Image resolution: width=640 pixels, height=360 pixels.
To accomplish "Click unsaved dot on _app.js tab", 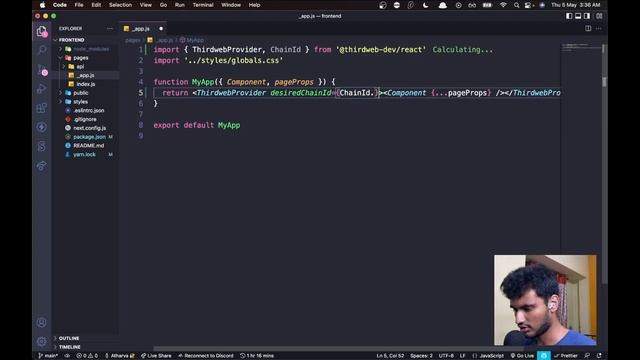I will [x=161, y=29].
